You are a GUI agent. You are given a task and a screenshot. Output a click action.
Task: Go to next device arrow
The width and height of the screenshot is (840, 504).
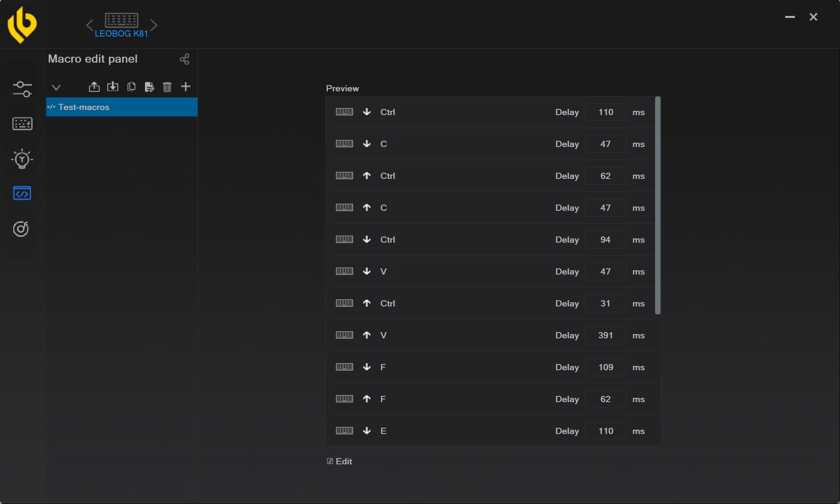(154, 25)
